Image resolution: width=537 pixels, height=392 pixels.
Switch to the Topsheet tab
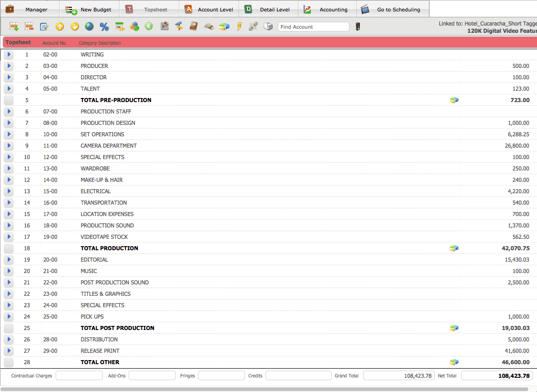click(149, 9)
